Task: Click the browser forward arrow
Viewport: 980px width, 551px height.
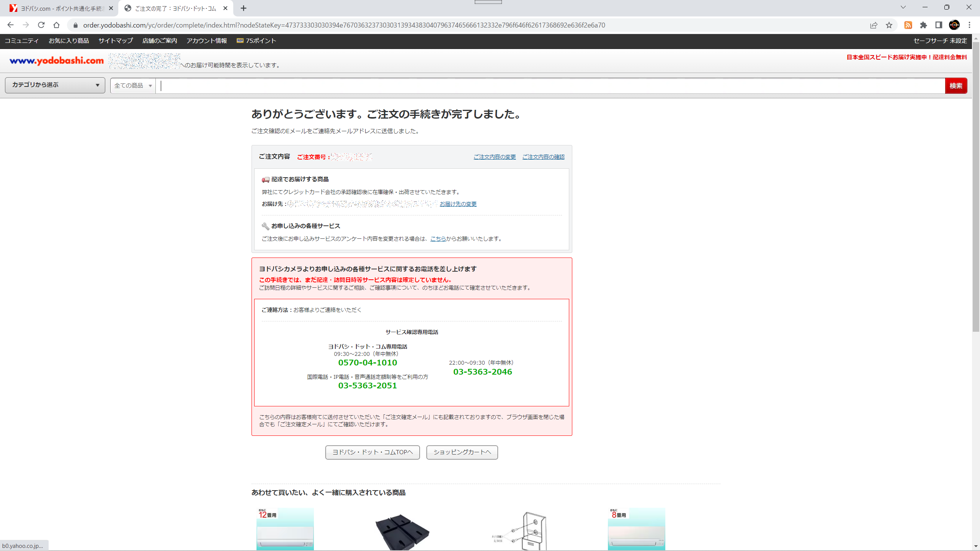Action: click(26, 25)
